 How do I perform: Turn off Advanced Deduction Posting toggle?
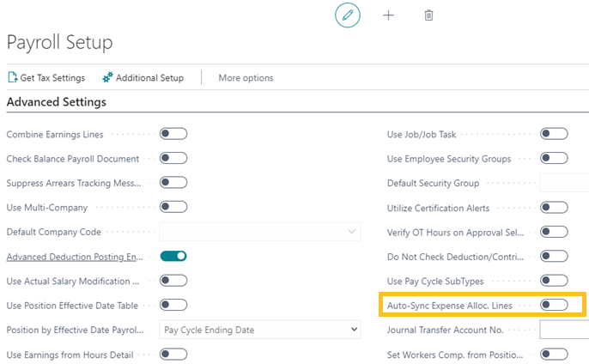173,256
